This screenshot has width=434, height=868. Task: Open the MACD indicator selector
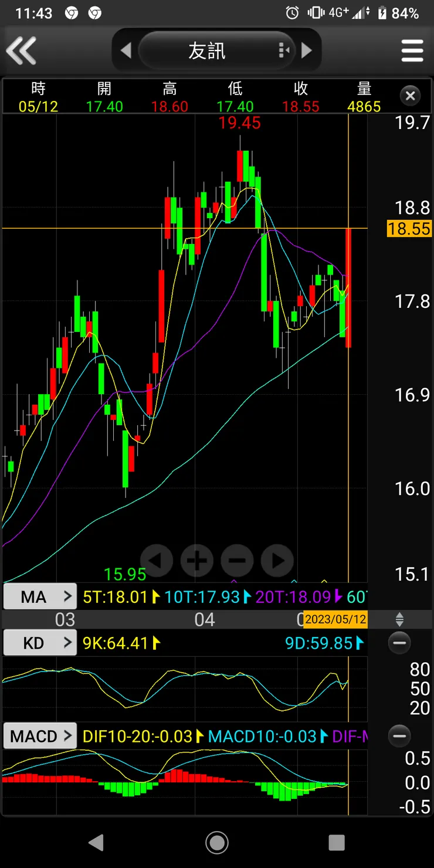[40, 735]
